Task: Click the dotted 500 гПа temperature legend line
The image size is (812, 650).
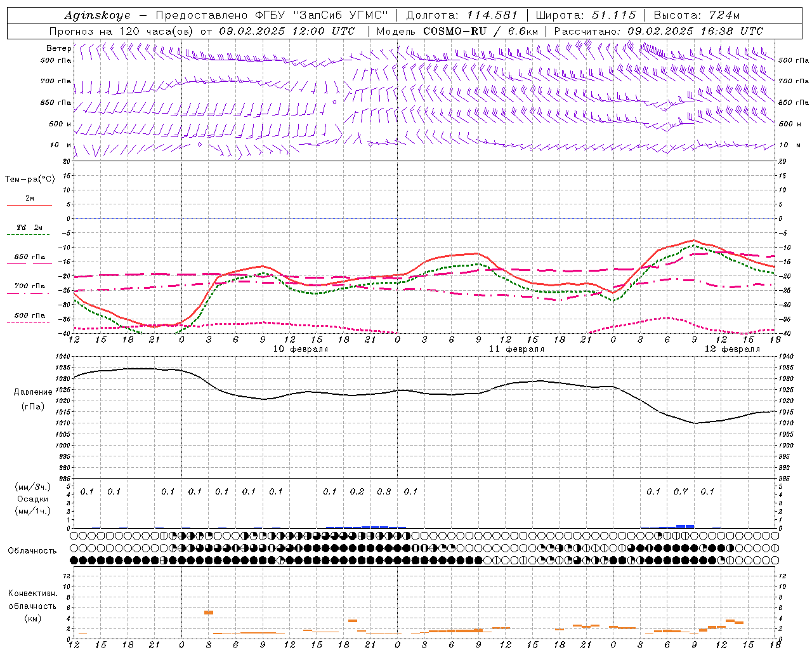Action: 29,322
